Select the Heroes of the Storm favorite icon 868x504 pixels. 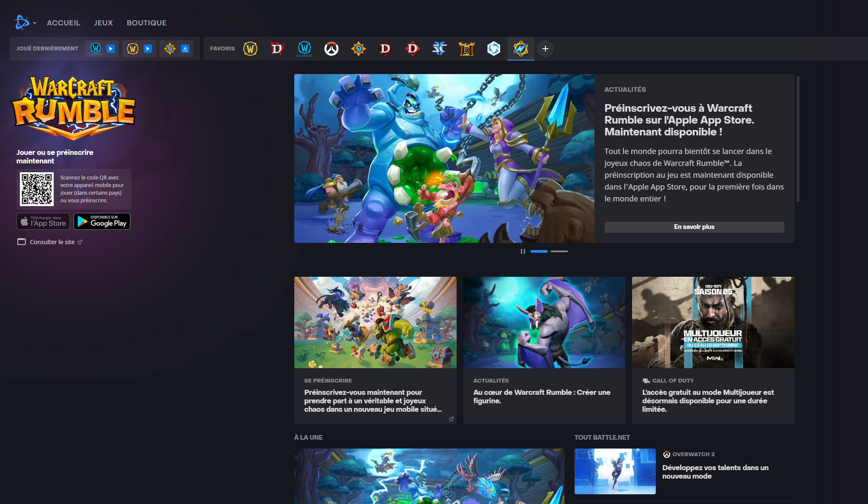[x=493, y=49]
